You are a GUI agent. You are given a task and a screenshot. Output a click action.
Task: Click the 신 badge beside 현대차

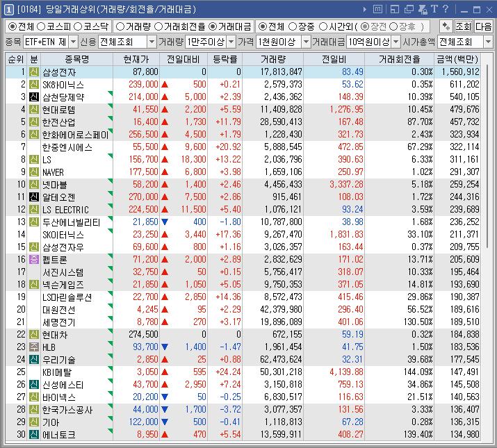coord(34,335)
